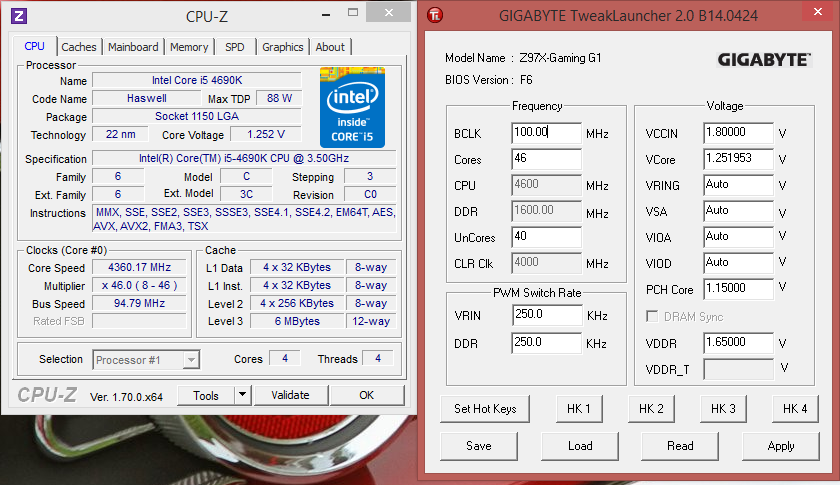Open the About tab
Viewport: 840px width, 485px height.
click(x=330, y=47)
